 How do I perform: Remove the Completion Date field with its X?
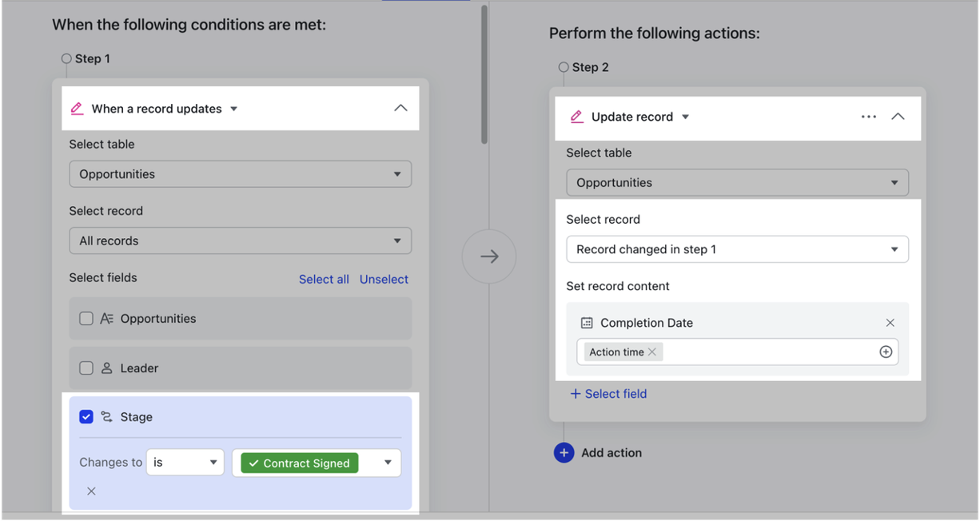pyautogui.click(x=890, y=323)
